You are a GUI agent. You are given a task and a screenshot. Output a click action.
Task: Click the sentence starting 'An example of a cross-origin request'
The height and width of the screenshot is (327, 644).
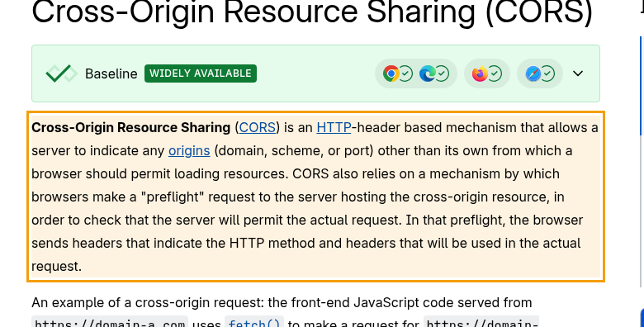(282, 303)
